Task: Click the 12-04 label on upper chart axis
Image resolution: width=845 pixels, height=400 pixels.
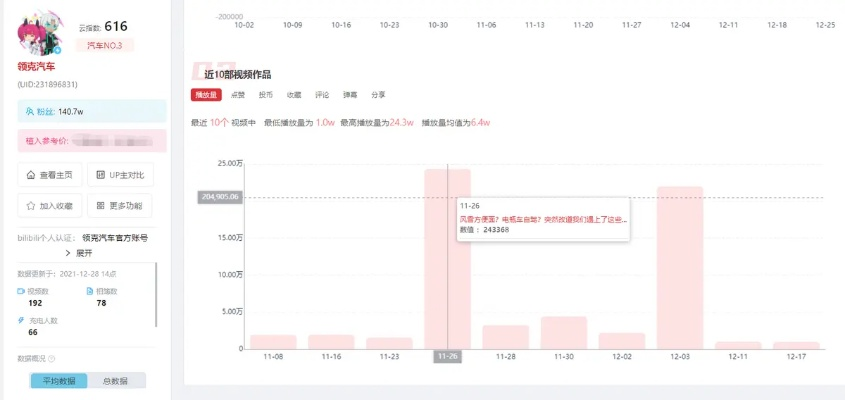Action: tap(680, 25)
